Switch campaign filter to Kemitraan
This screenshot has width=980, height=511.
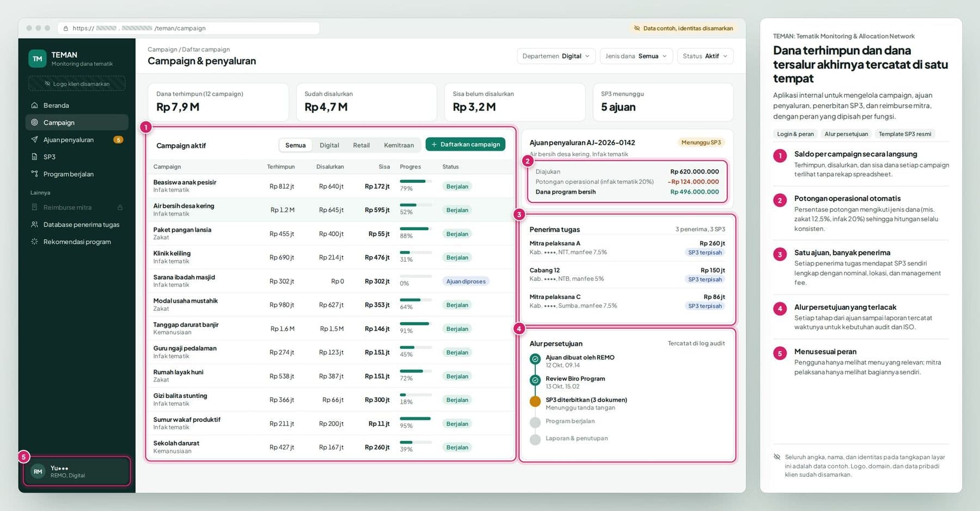(399, 145)
